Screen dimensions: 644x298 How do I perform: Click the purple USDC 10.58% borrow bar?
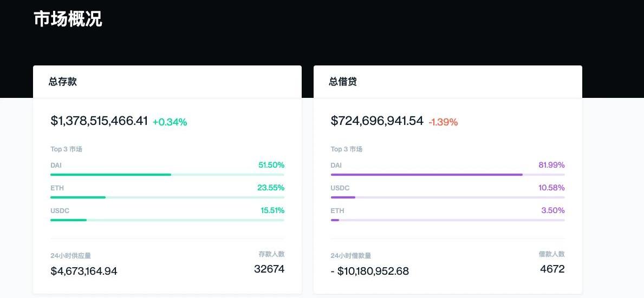[343, 197]
